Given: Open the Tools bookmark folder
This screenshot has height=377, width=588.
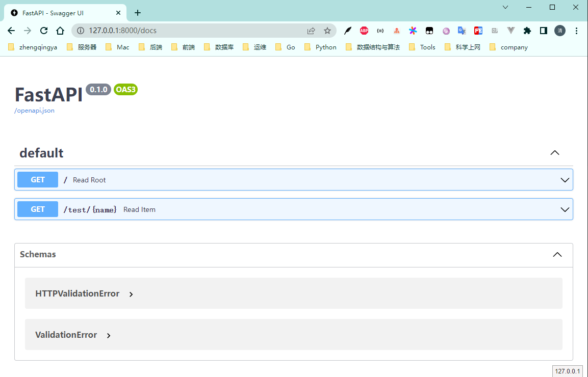Looking at the screenshot, I should 422,47.
